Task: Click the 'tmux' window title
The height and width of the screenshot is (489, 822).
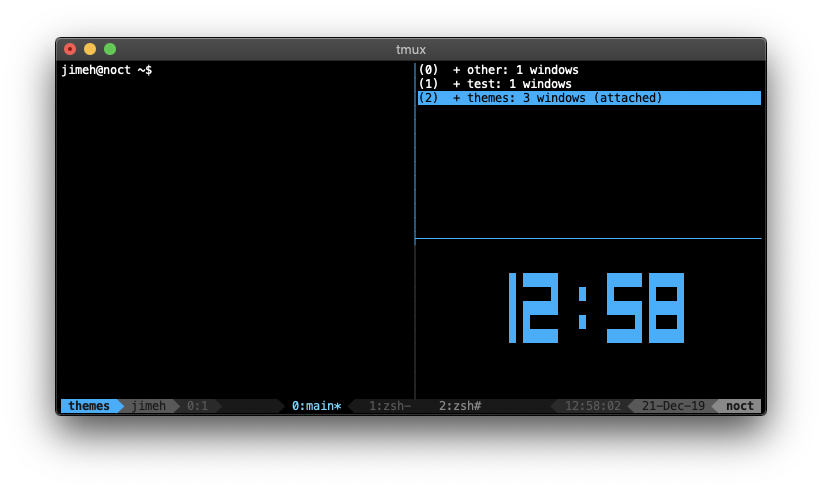Action: tap(410, 50)
